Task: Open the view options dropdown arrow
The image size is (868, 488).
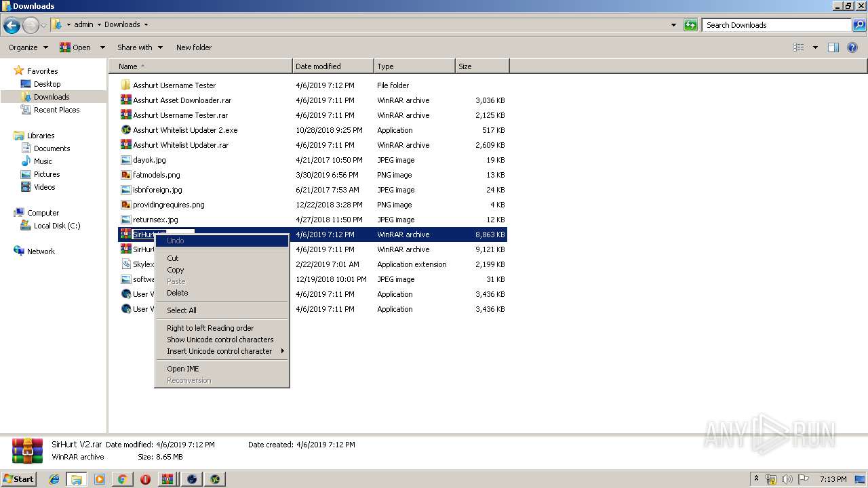Action: [x=815, y=47]
